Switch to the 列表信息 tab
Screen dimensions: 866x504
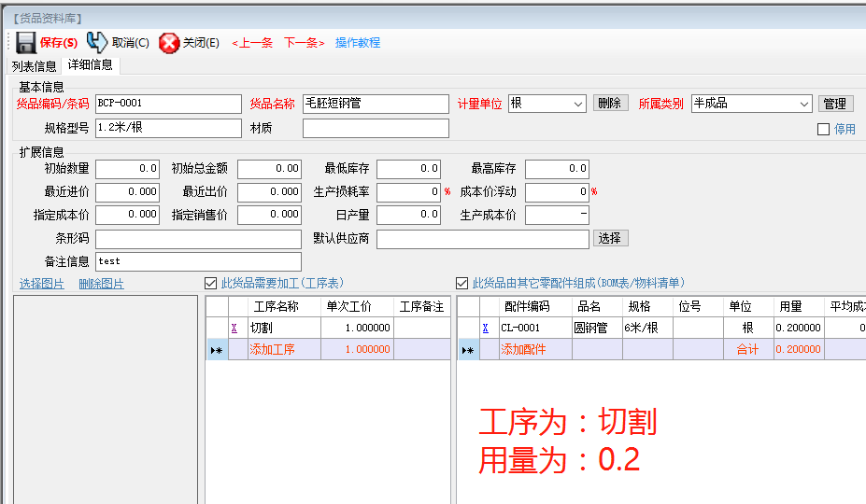(34, 66)
